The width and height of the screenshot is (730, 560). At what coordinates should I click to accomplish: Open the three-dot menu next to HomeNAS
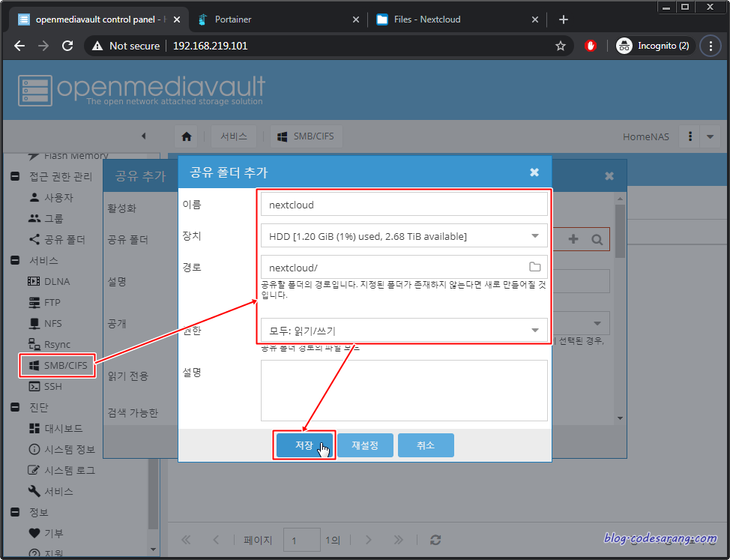690,136
